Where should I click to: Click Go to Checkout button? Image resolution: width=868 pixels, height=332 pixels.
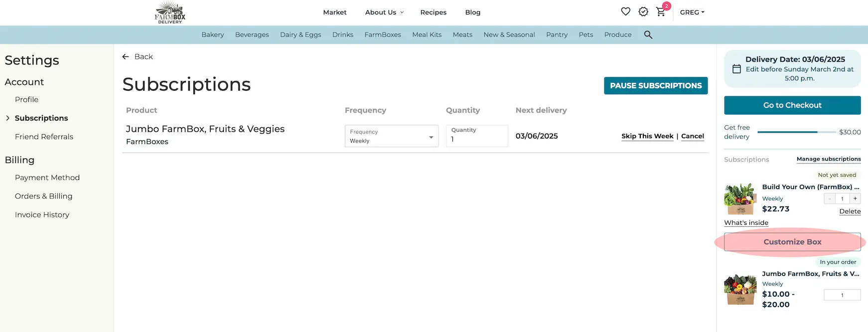tap(792, 105)
